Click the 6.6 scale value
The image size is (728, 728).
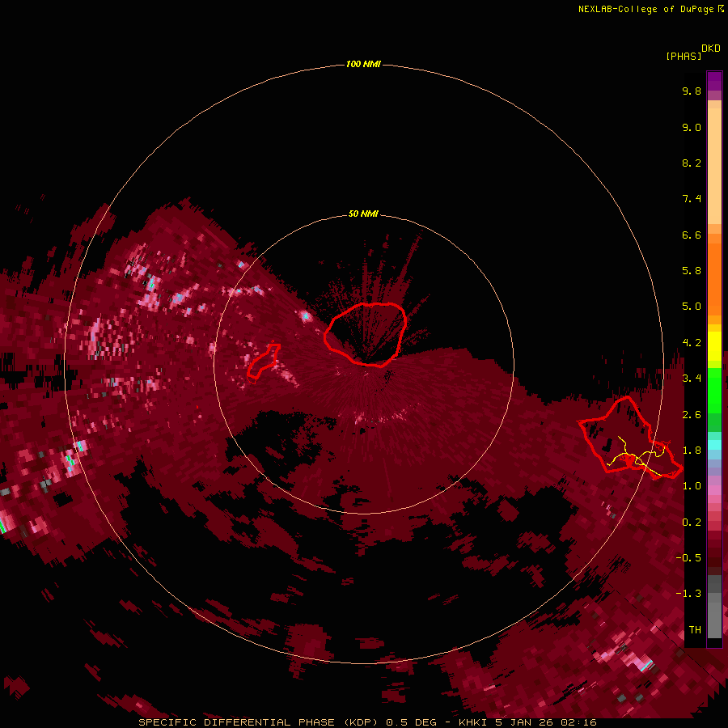(692, 235)
